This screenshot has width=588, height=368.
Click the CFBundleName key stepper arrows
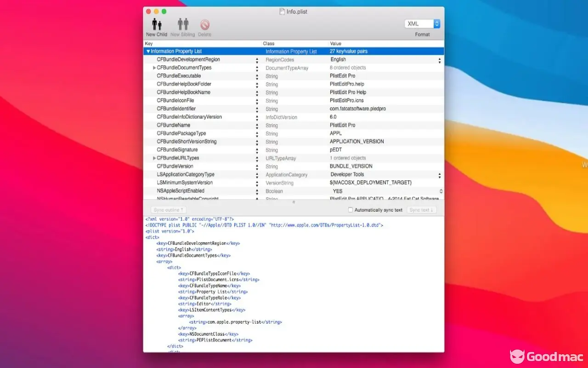257,126
